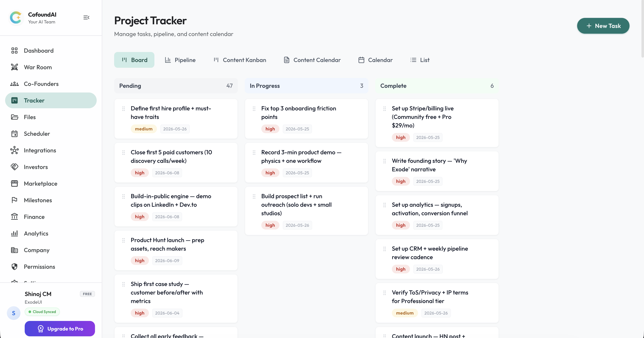
Task: Switch to the Calendar view tab
Action: 375,60
